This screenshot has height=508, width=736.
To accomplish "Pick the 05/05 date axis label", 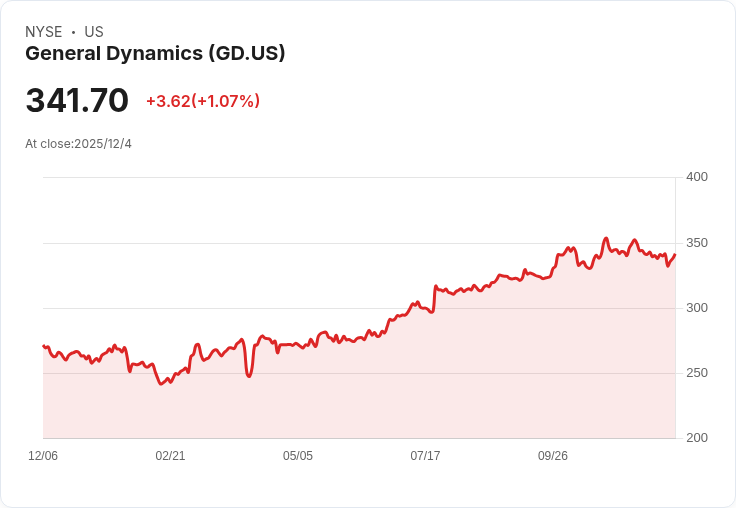I will point(298,456).
